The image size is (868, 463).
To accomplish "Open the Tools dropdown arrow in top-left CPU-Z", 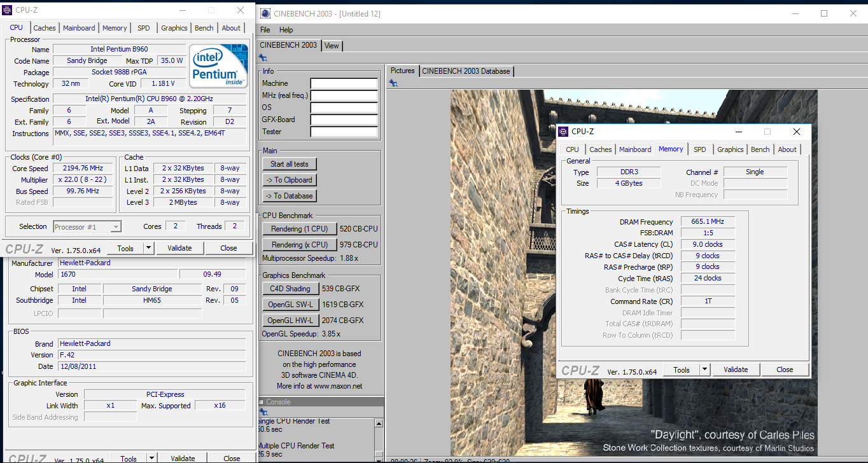I will [x=148, y=248].
